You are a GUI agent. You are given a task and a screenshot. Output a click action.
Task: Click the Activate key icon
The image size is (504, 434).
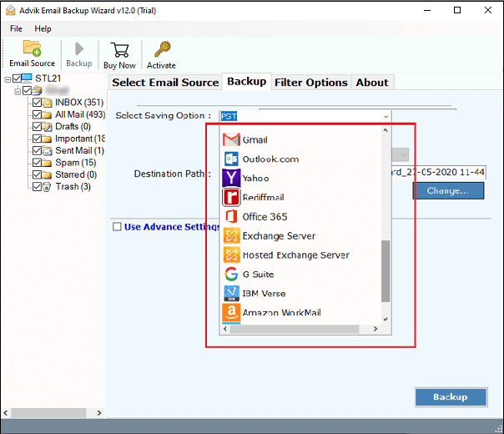[162, 49]
